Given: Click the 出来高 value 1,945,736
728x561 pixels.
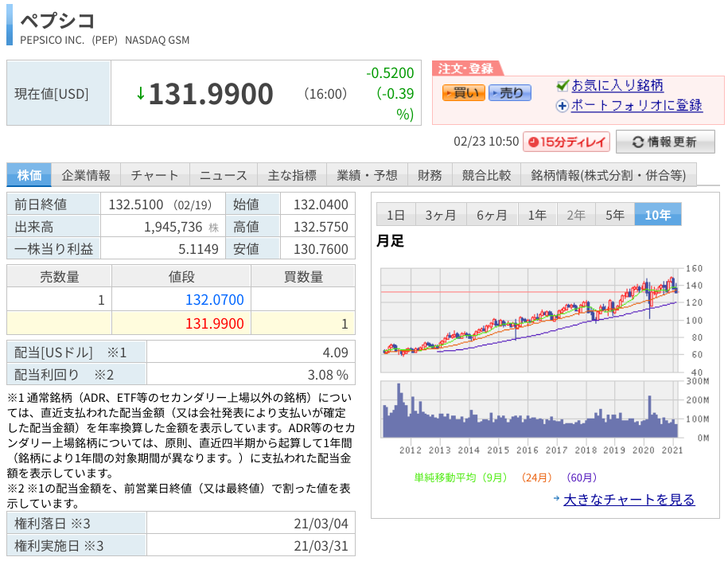Looking at the screenshot, I should click(173, 227).
